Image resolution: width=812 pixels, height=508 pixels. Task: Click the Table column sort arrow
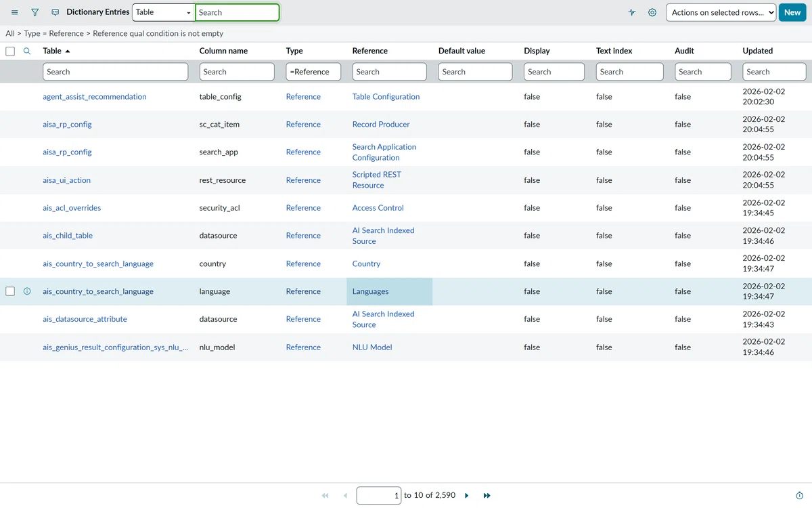coord(67,51)
